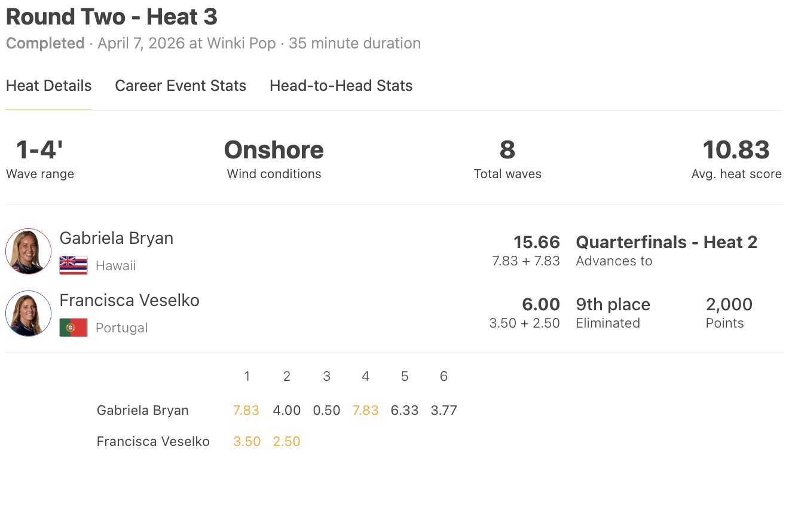Screen dimensions: 789x532
Task: Click the 10.83 average heat score
Action: click(736, 150)
